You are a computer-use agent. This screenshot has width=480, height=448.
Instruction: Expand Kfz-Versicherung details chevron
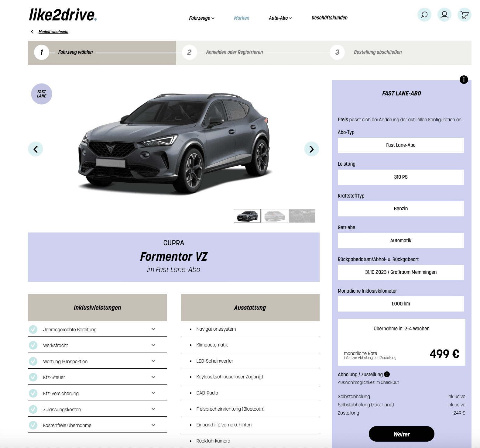coord(153,393)
